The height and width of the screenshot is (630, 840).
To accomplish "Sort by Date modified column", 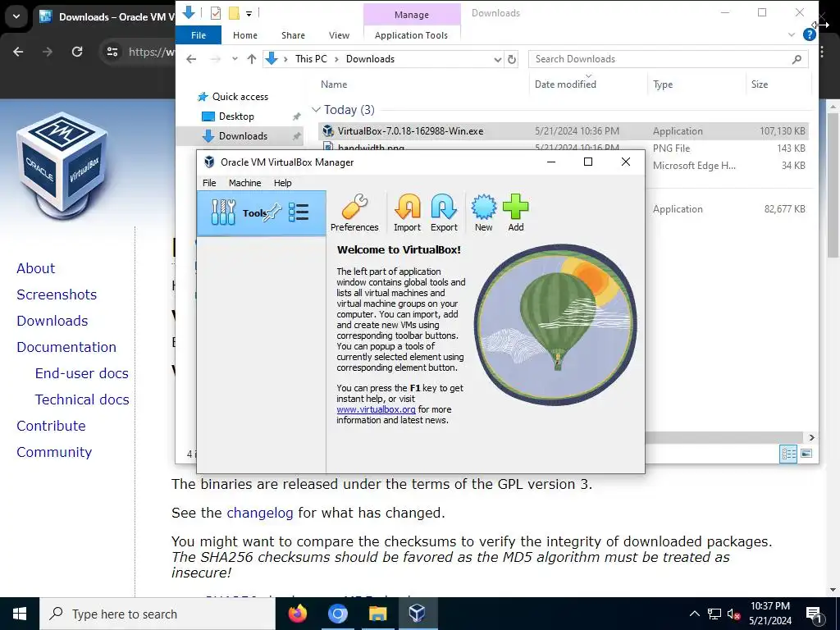I will point(565,84).
